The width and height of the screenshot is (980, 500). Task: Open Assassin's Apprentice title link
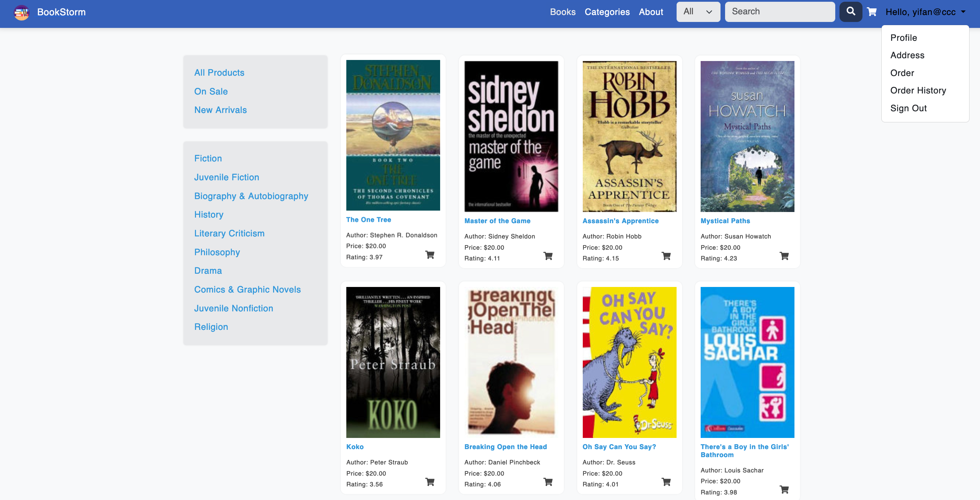(x=620, y=220)
